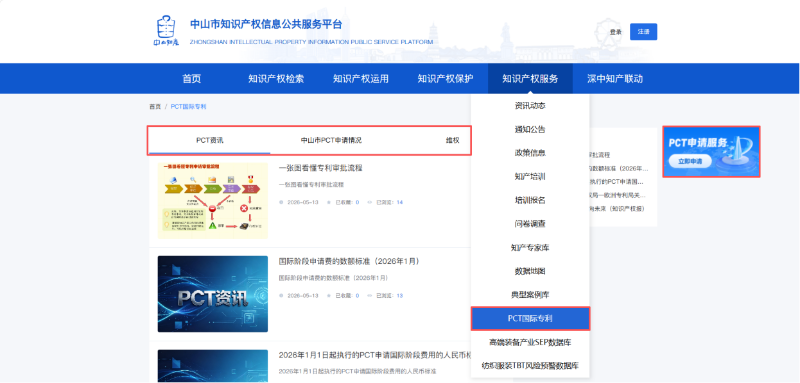Click PCT国际专利 breadcrumb text
The height and width of the screenshot is (383, 800).
click(x=188, y=107)
